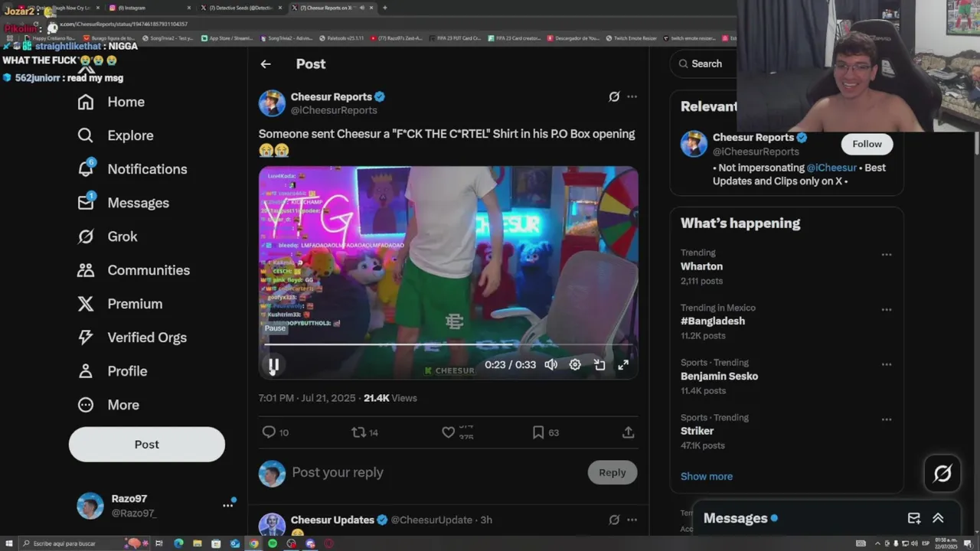Image resolution: width=980 pixels, height=551 pixels.
Task: Switch to the Detective Seeds browser tab
Action: 241,8
